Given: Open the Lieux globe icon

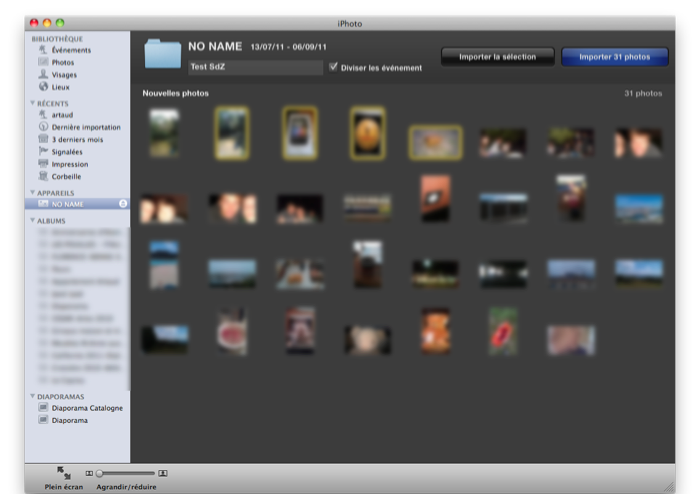Looking at the screenshot, I should point(43,87).
